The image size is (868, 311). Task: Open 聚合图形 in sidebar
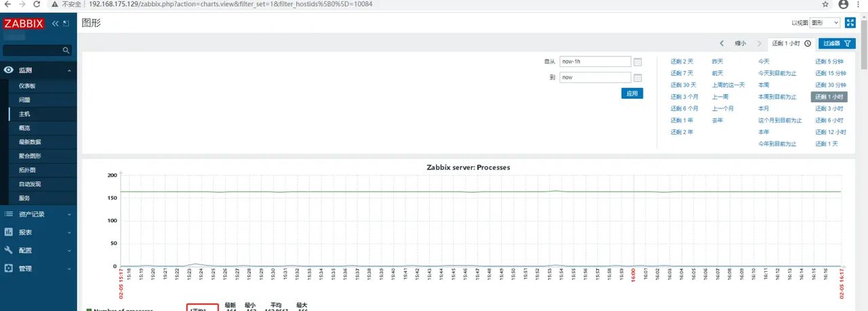coord(30,156)
